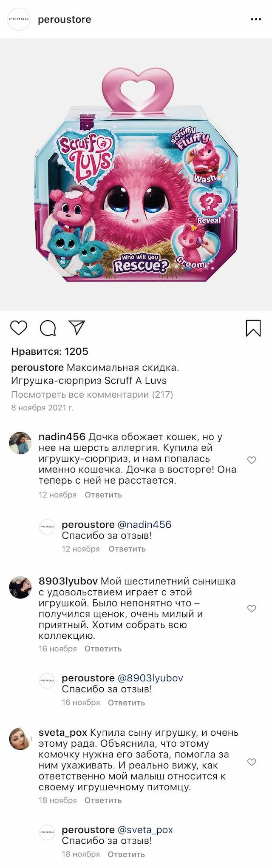Image resolution: width=272 pixels, height=868 pixels.
Task: Open the peroustore profile logo in header
Action: (x=19, y=20)
